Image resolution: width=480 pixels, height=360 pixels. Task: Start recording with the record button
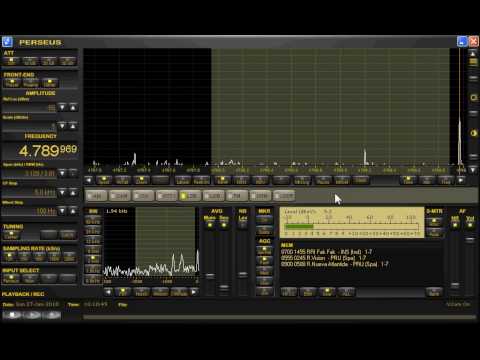click(x=52, y=315)
